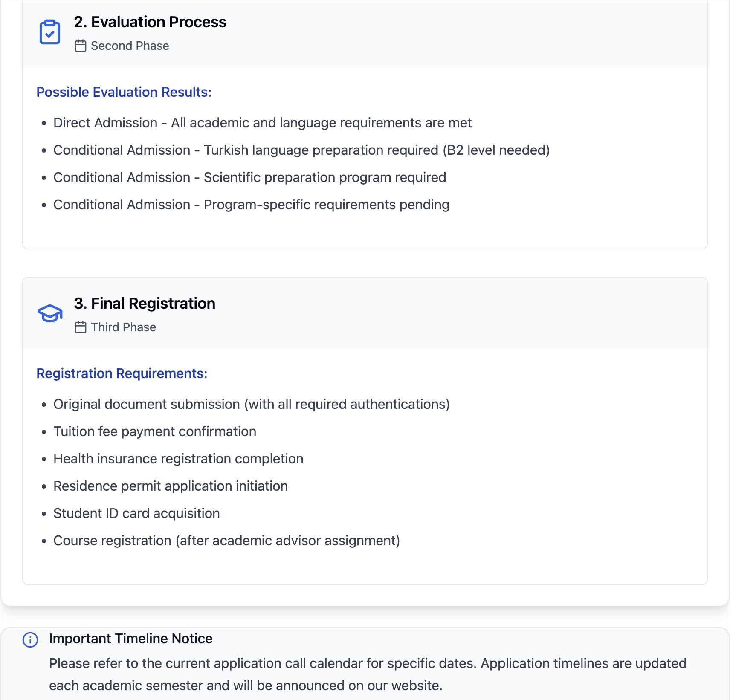This screenshot has height=700, width=730.
Task: Select the "Registration Requirements:" subheading
Action: [122, 373]
